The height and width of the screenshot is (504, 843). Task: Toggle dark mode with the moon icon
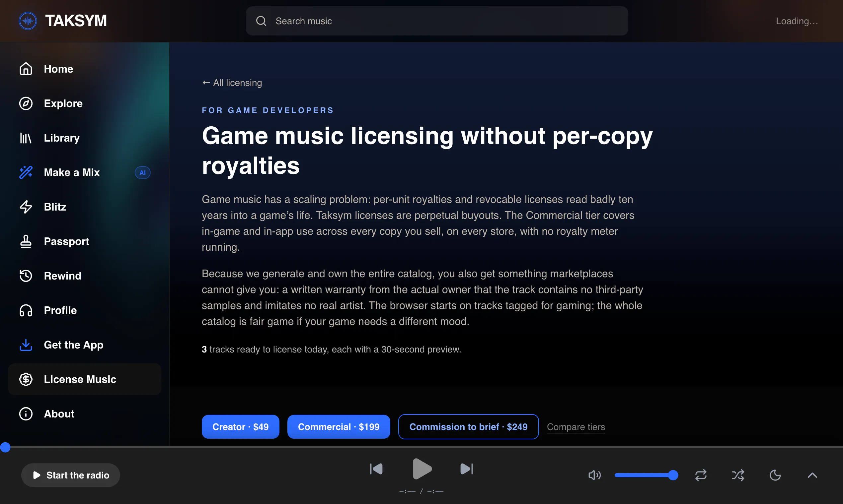(x=775, y=475)
